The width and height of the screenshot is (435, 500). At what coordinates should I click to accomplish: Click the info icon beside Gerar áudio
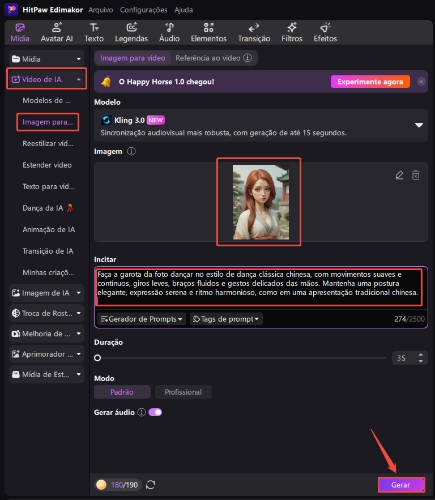coord(142,412)
